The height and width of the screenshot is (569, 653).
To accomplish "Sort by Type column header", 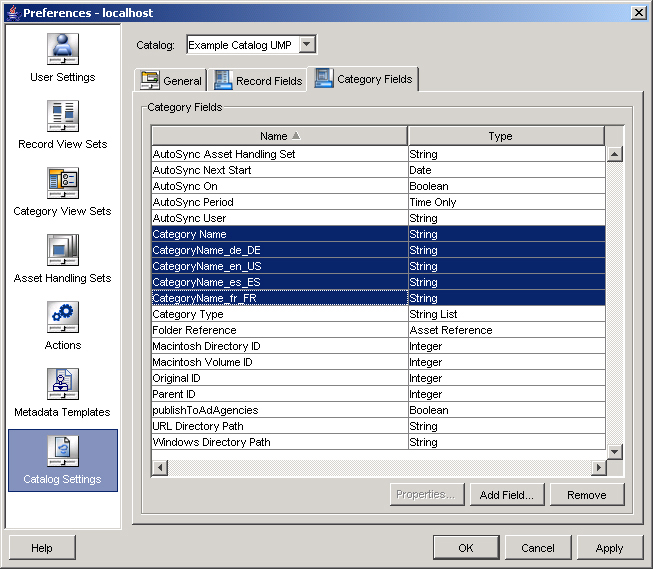I will (x=506, y=136).
